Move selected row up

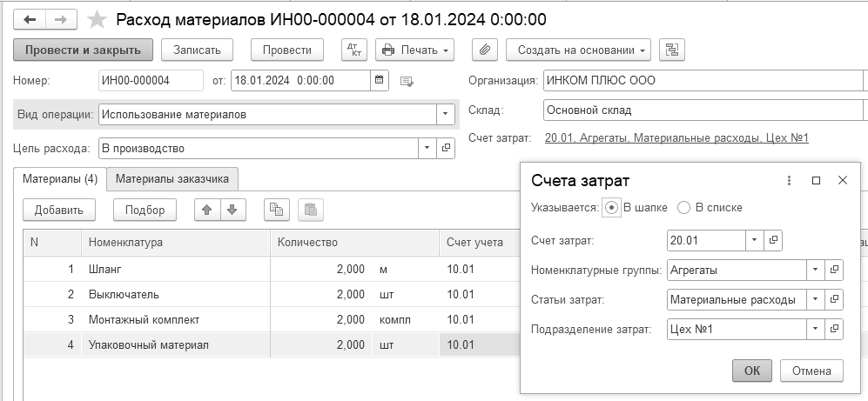click(x=207, y=211)
